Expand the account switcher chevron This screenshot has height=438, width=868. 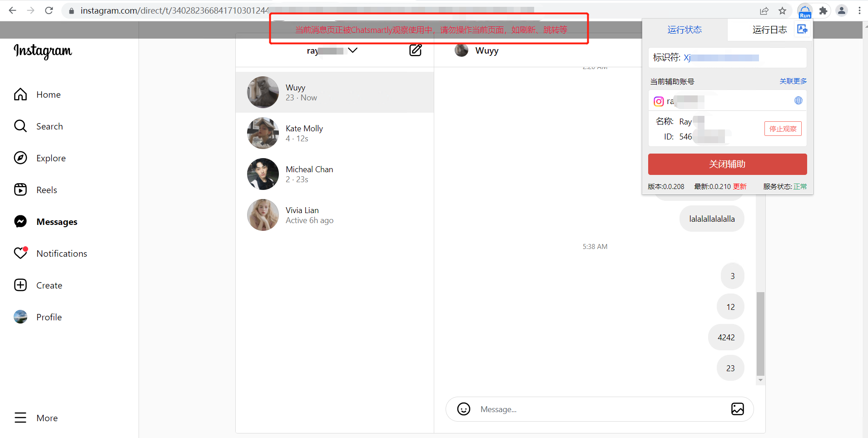click(x=352, y=50)
